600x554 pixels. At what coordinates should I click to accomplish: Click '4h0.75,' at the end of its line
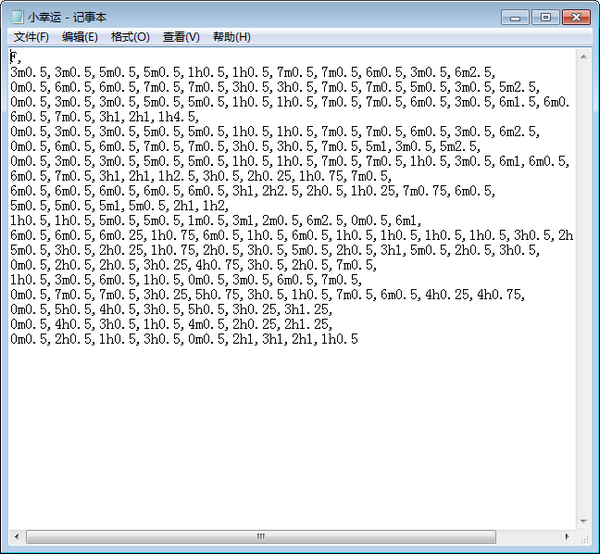click(501, 294)
